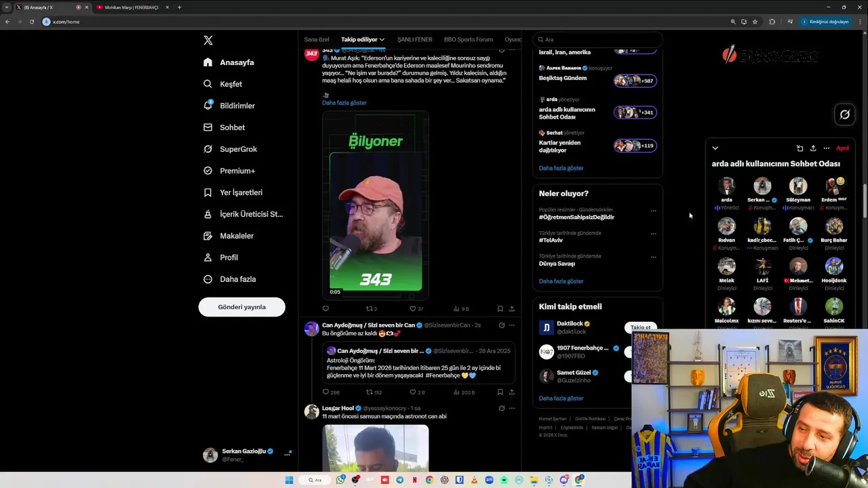Click Takip et next to Daktilock
Viewport: 868px width, 488px height.
click(640, 327)
